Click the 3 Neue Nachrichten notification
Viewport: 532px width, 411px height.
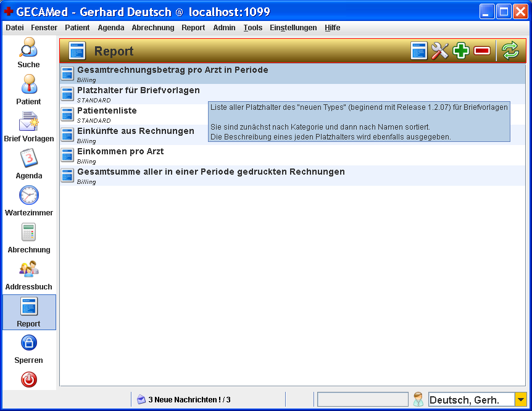[x=184, y=400]
